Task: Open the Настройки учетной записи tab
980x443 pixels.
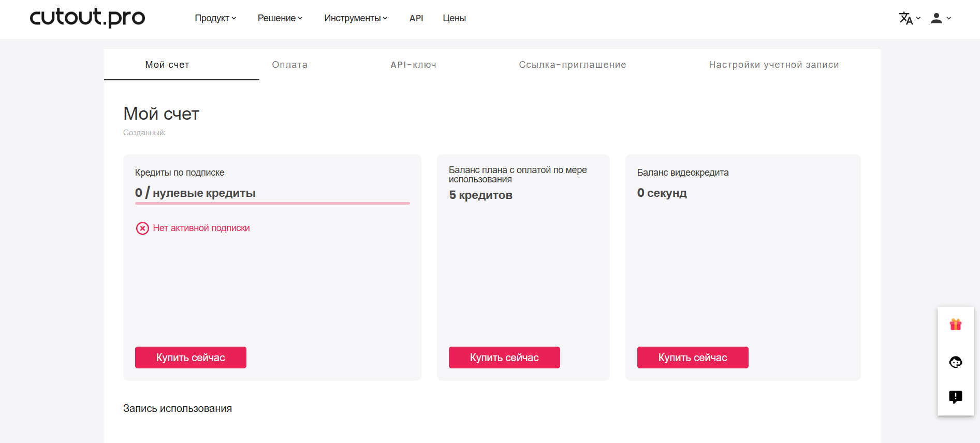Action: point(774,65)
